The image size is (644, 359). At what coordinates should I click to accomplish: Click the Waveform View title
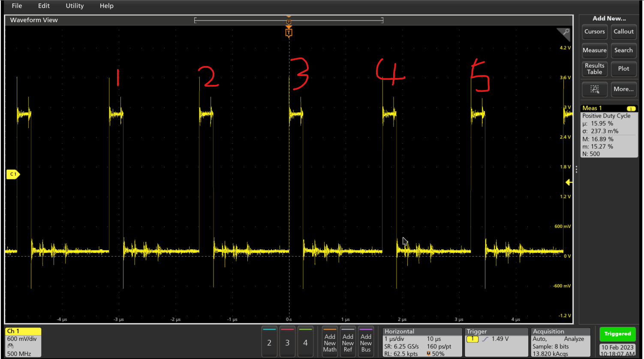34,20
